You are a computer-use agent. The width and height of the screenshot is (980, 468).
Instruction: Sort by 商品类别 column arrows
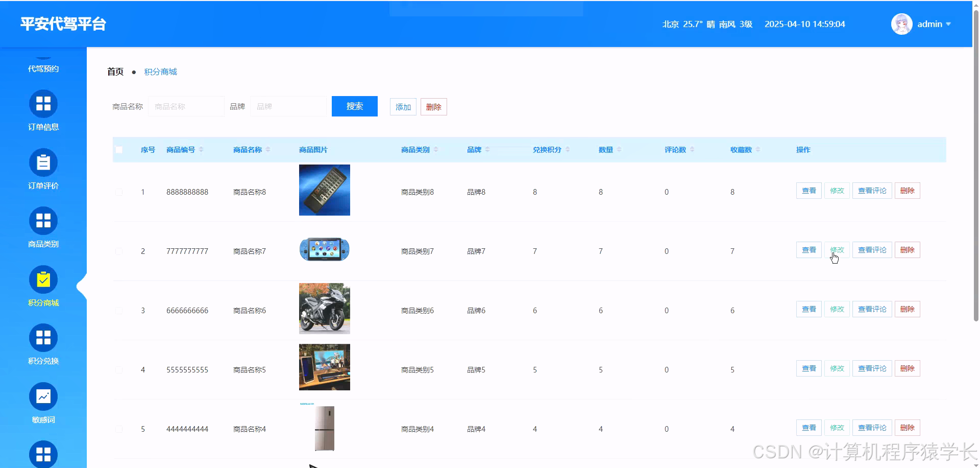click(436, 150)
